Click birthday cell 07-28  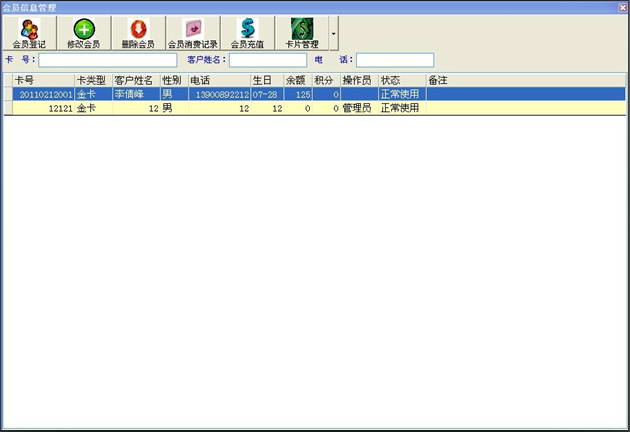[x=267, y=94]
